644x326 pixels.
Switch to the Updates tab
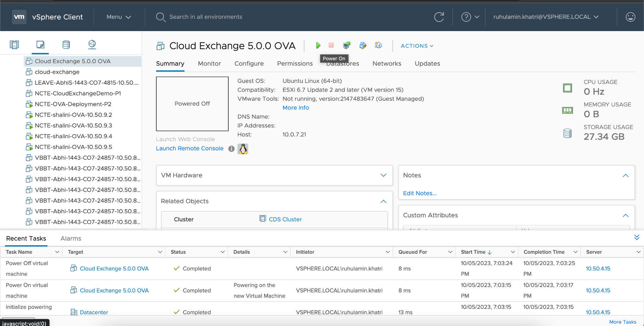427,63
